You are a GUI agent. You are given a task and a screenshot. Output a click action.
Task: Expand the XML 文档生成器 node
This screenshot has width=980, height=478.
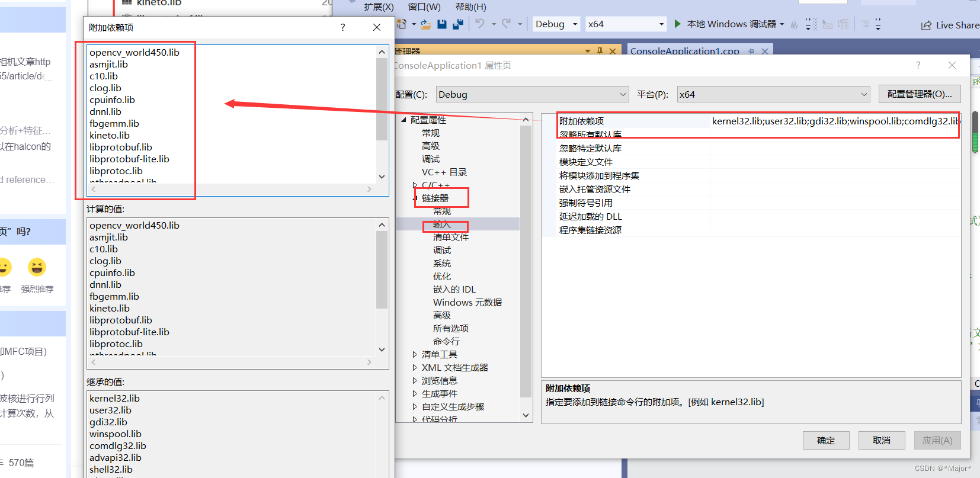415,367
